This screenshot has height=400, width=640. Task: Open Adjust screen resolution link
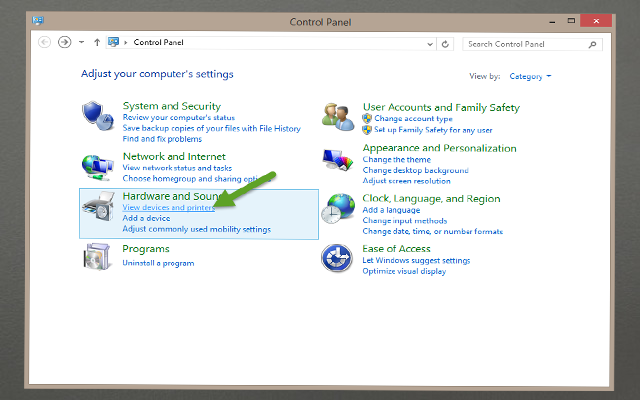click(x=406, y=180)
